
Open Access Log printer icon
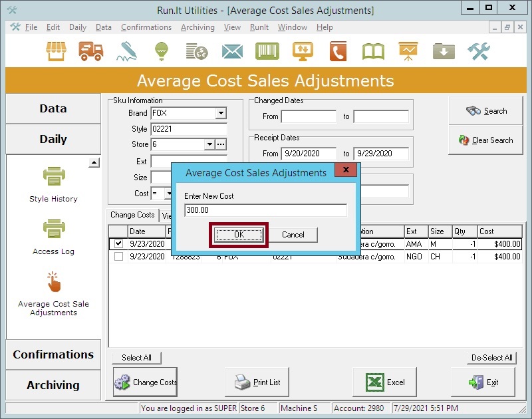(x=54, y=229)
